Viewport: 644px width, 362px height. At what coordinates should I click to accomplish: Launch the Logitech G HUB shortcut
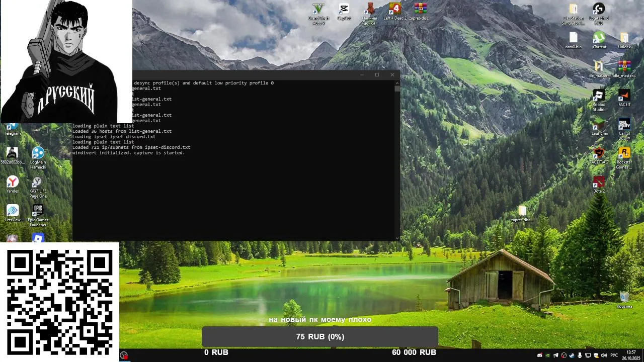click(x=599, y=14)
